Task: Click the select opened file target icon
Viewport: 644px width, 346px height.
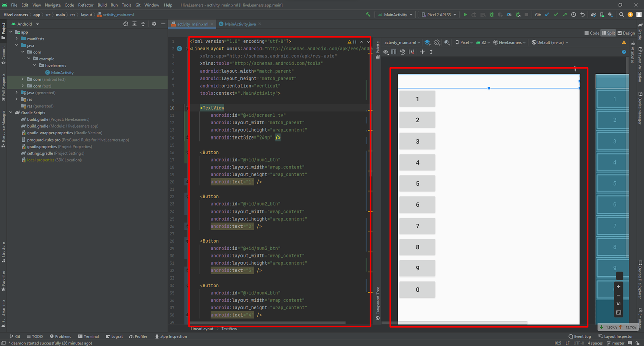Action: [x=126, y=24]
